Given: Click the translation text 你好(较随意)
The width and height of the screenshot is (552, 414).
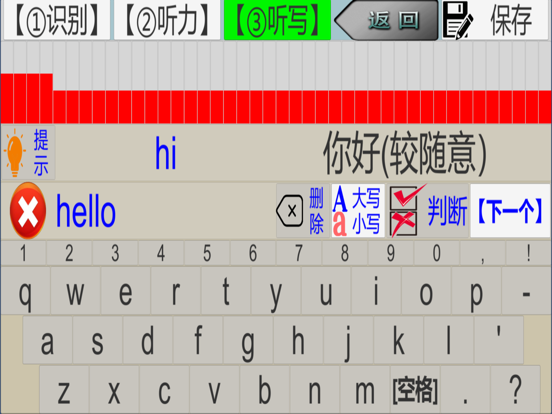Looking at the screenshot, I should (x=405, y=153).
